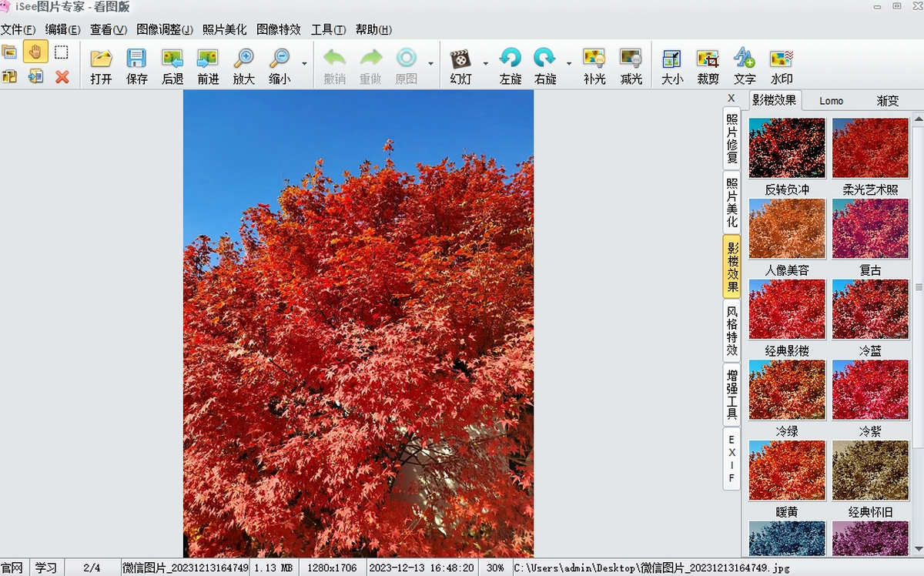Click 官网 in the status bar
This screenshot has height=576, width=924.
coord(12,568)
